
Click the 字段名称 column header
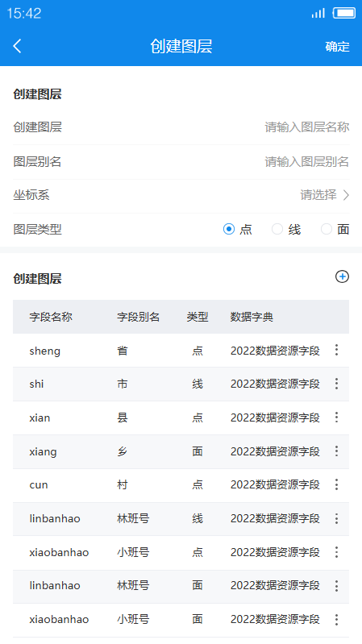coord(51,317)
